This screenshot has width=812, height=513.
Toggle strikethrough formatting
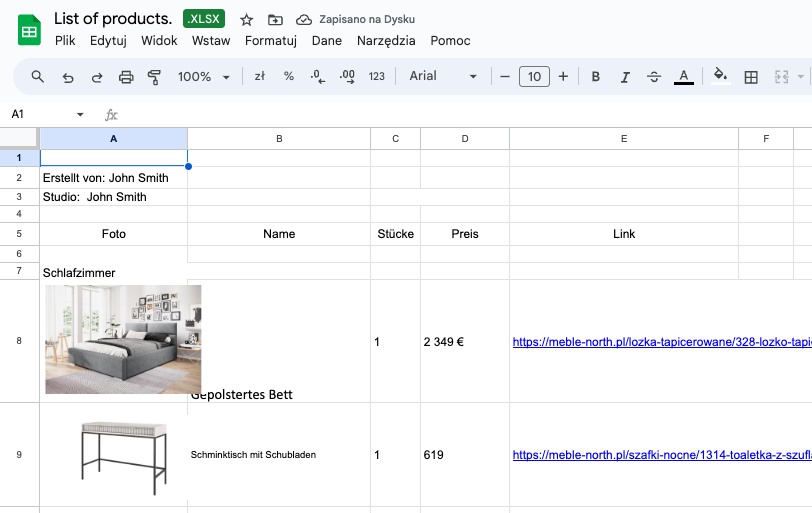(654, 77)
